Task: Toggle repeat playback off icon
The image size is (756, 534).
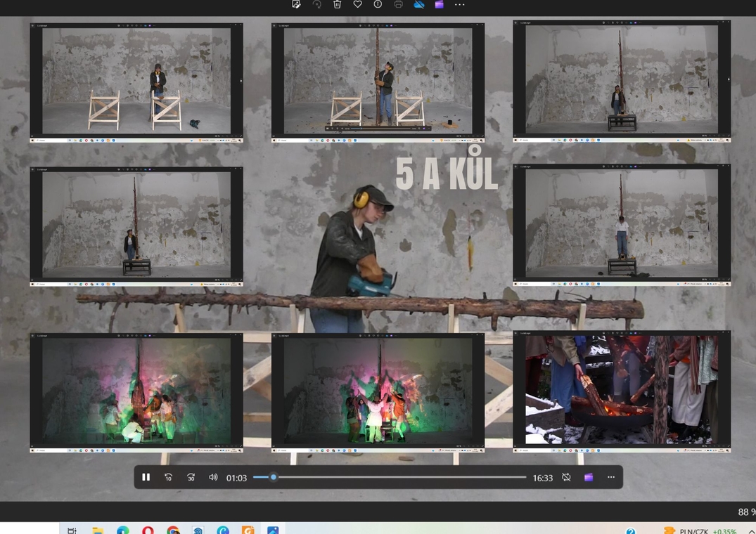Action: point(566,477)
